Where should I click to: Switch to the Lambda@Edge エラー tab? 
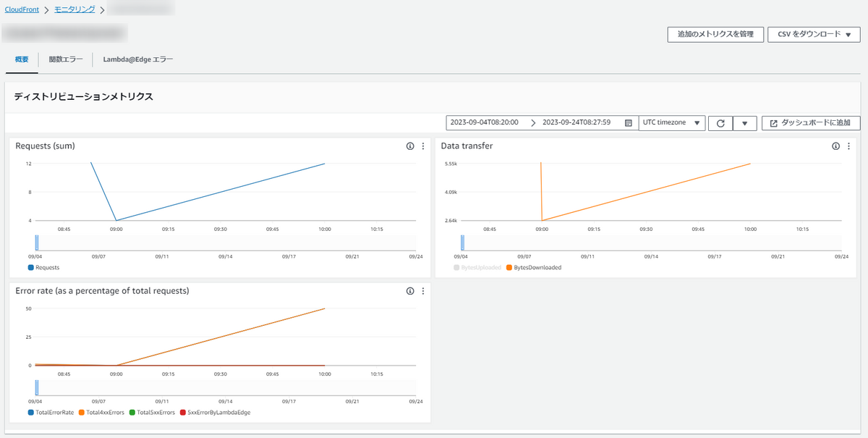(138, 59)
